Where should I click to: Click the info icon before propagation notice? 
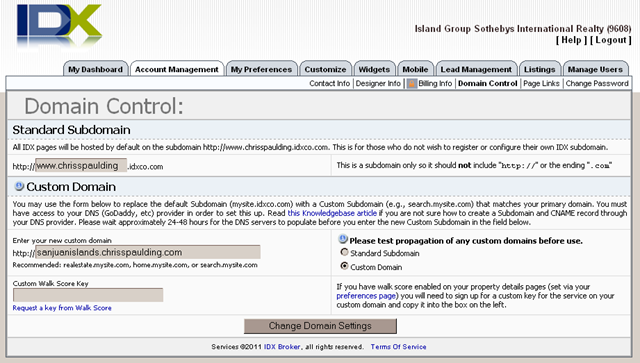click(343, 240)
